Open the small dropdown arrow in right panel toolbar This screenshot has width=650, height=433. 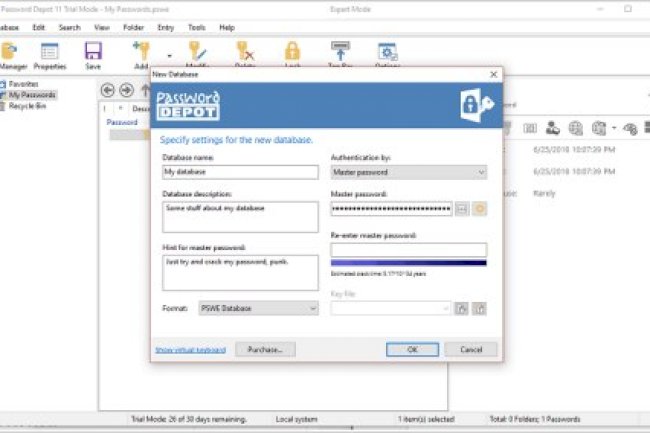(614, 128)
